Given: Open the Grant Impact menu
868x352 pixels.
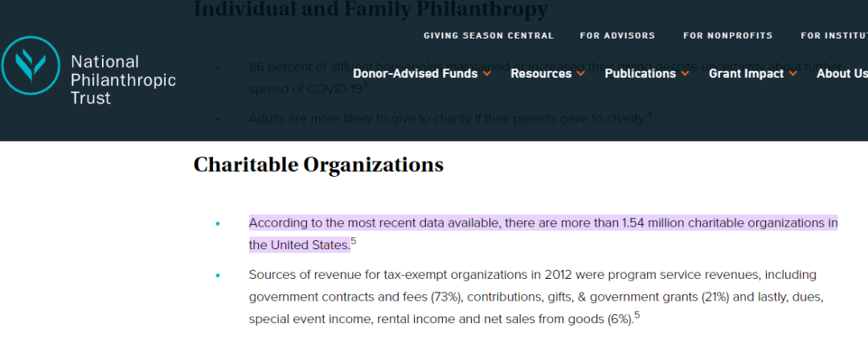Looking at the screenshot, I should pos(746,74).
